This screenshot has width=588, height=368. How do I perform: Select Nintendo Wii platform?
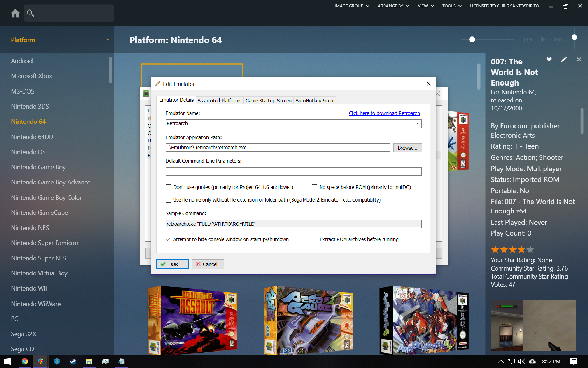pyautogui.click(x=29, y=288)
